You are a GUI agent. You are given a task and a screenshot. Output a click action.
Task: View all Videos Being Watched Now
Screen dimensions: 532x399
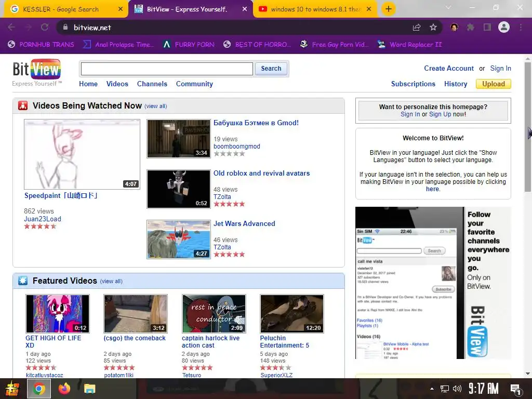pyautogui.click(x=156, y=106)
